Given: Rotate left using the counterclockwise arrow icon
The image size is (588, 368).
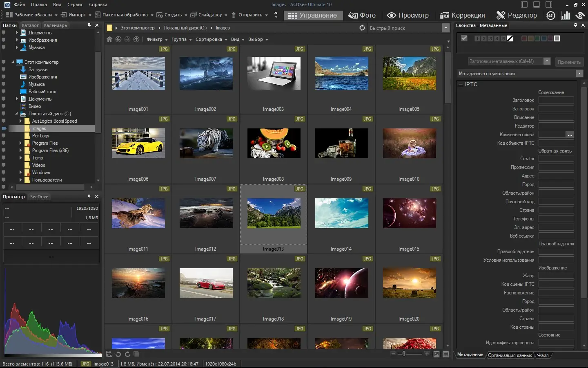Looking at the screenshot, I should pyautogui.click(x=118, y=354).
